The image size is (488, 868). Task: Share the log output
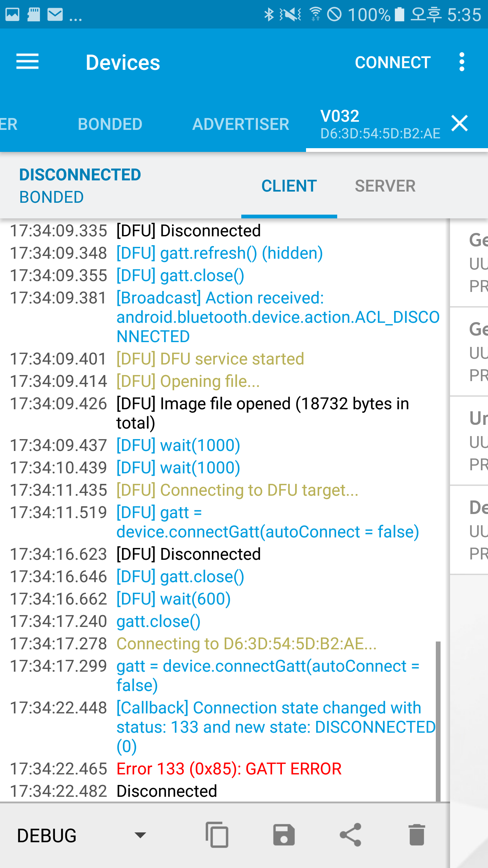click(350, 834)
